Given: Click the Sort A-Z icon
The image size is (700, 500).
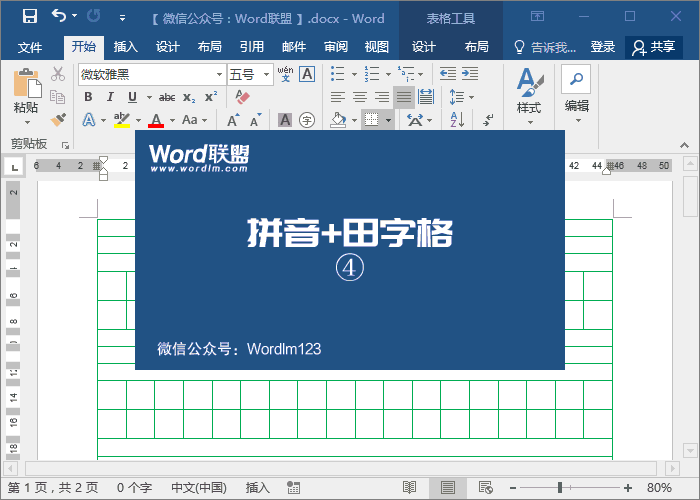Looking at the screenshot, I should (x=457, y=120).
